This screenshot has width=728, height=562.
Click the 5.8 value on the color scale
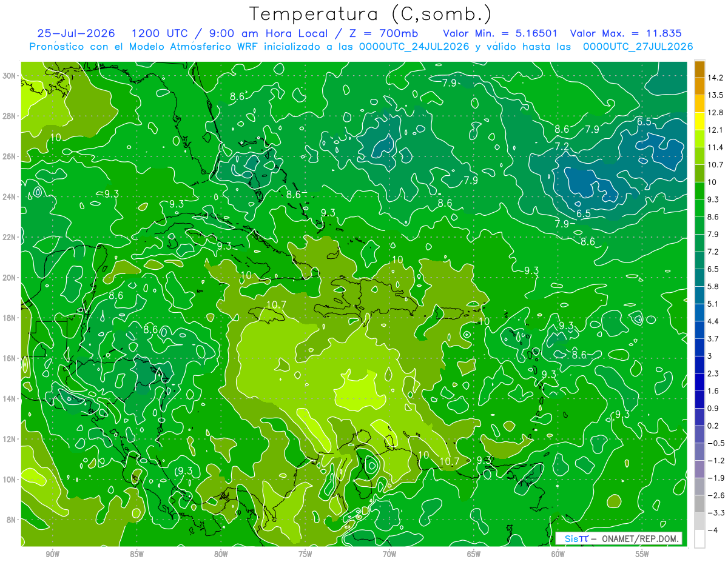[x=713, y=286]
